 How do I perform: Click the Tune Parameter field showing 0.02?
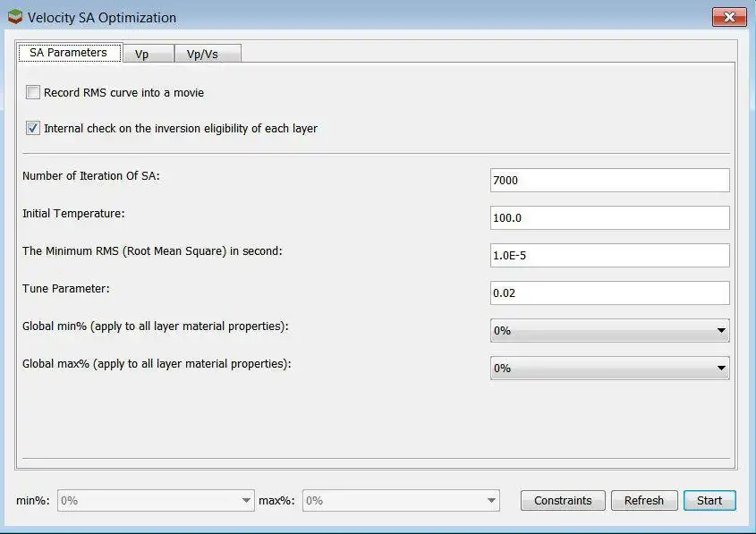(x=609, y=293)
